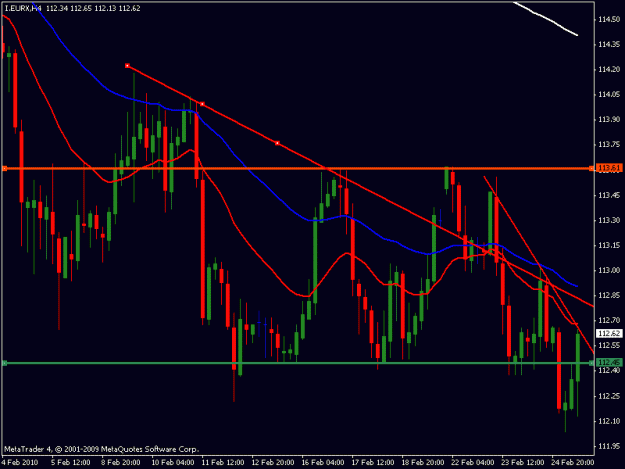Click the 10 Feb 04:00 time label
The width and height of the screenshot is (625, 469).
173,462
